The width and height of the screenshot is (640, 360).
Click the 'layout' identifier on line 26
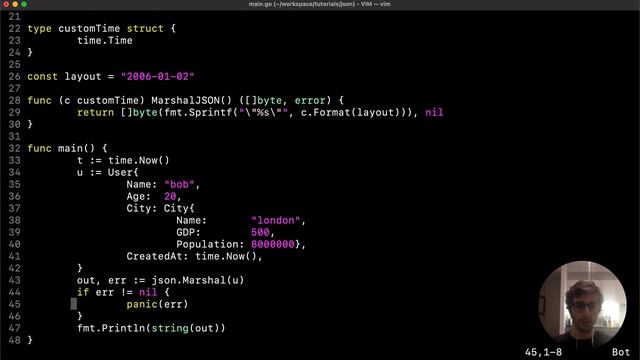83,76
